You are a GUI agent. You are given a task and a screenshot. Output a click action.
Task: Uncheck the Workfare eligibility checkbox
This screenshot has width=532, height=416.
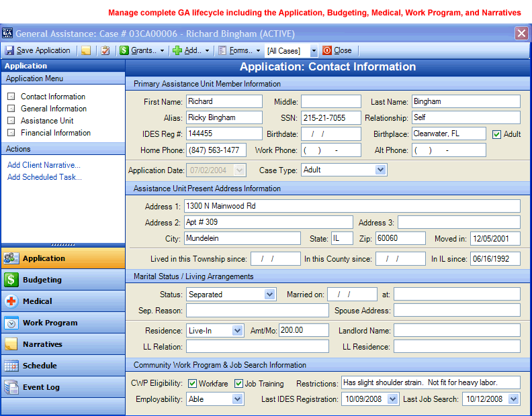click(192, 383)
